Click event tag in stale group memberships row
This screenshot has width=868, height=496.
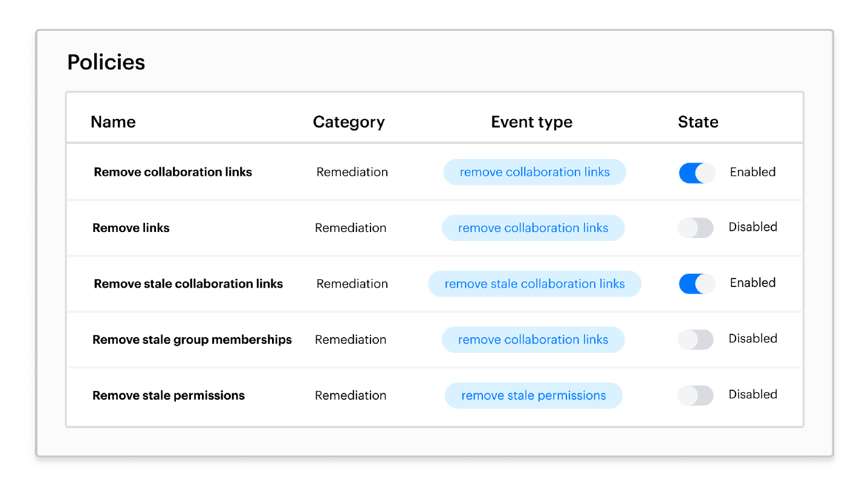(533, 340)
